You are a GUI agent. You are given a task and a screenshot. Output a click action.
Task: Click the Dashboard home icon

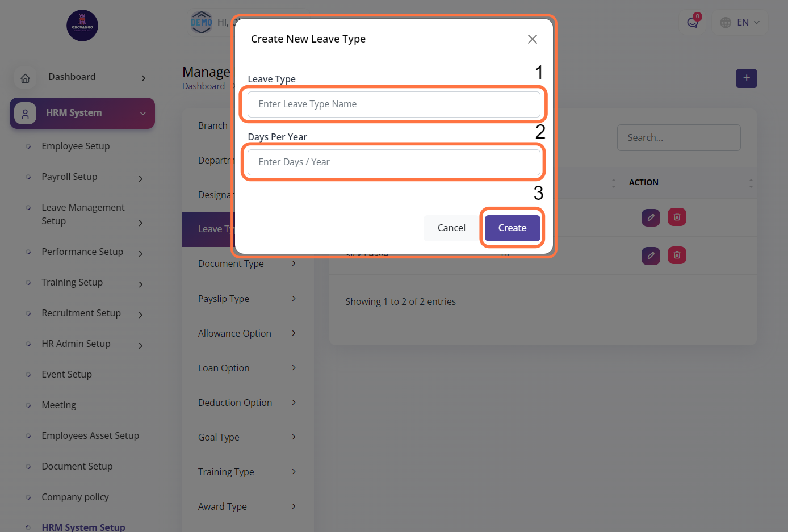[x=26, y=78]
